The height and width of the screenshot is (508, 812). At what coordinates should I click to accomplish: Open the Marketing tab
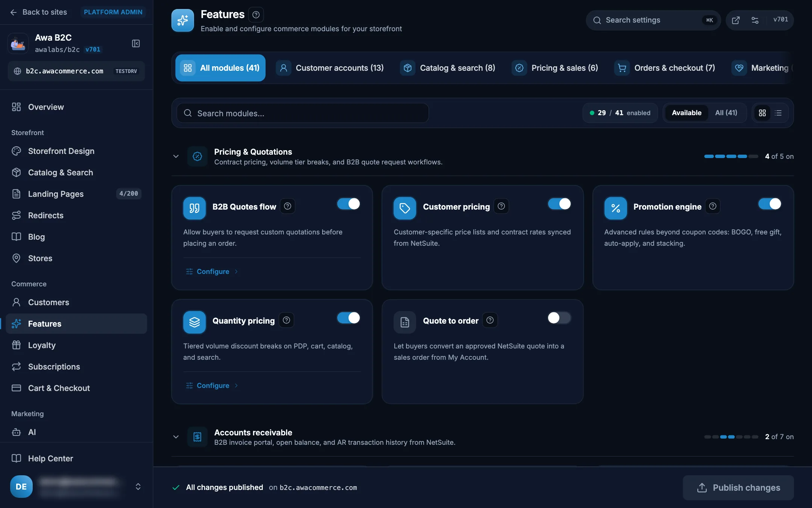pos(762,68)
